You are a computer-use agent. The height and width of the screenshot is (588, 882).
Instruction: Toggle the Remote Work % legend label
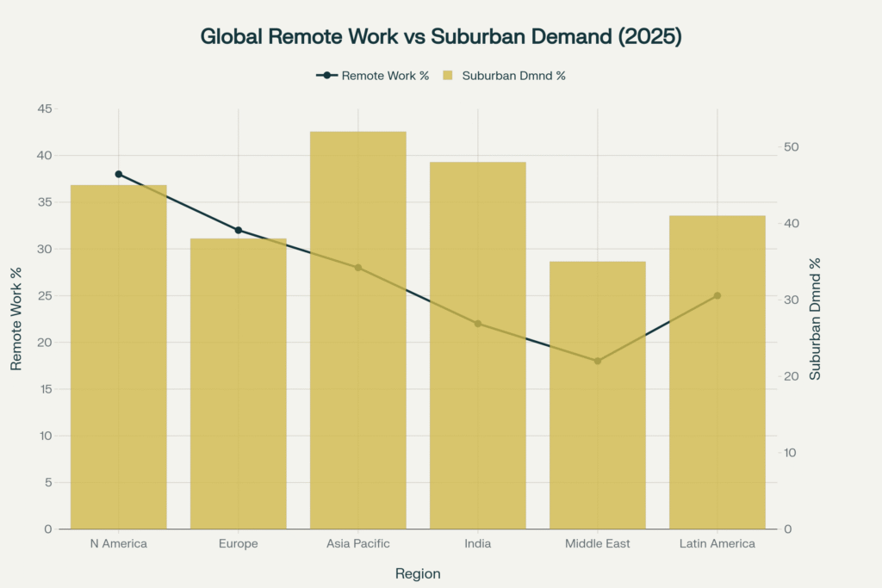385,76
